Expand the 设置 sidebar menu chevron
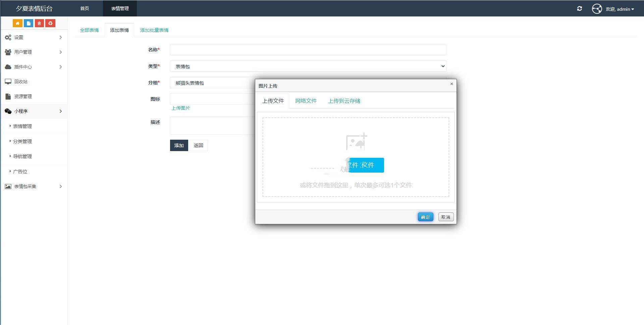The height and width of the screenshot is (325, 644). click(61, 37)
